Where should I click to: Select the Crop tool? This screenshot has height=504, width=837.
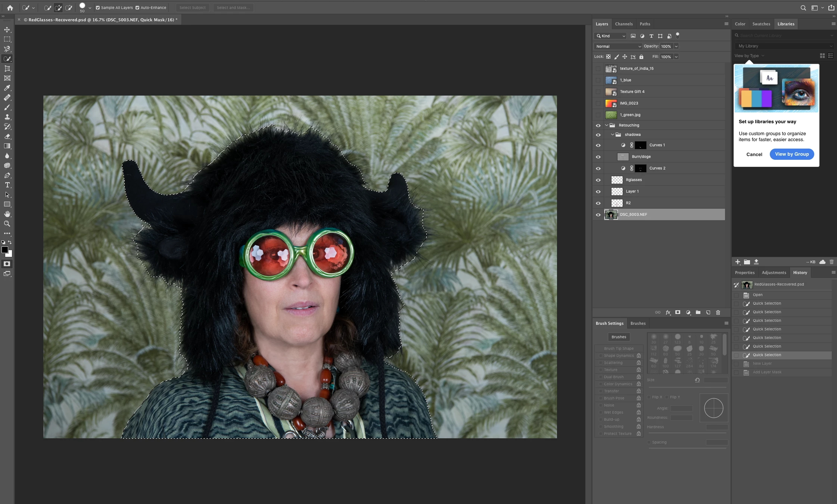[x=7, y=68]
